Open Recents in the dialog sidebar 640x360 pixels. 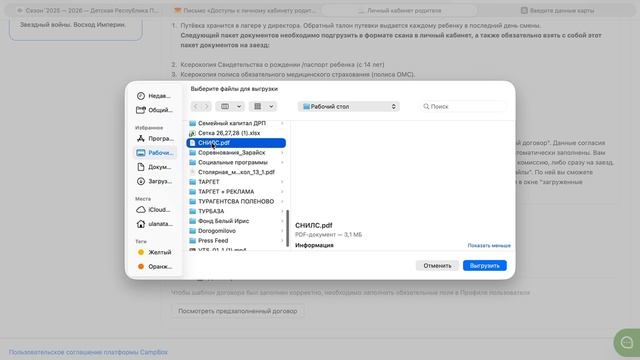click(154, 96)
